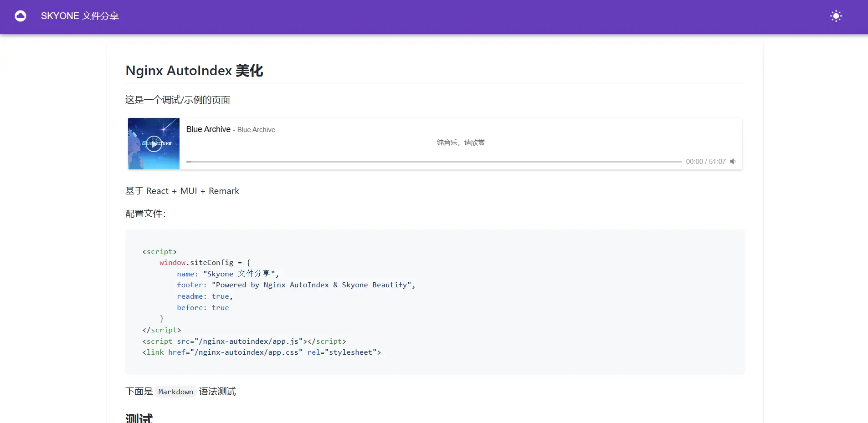
Task: Open the SKYONE 文件分享 site title
Action: click(x=80, y=16)
